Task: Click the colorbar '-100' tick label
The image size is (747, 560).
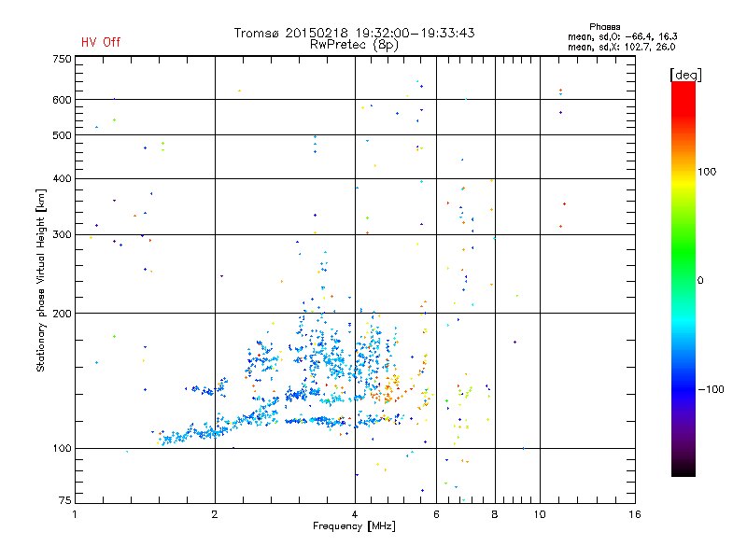Action: click(x=711, y=389)
